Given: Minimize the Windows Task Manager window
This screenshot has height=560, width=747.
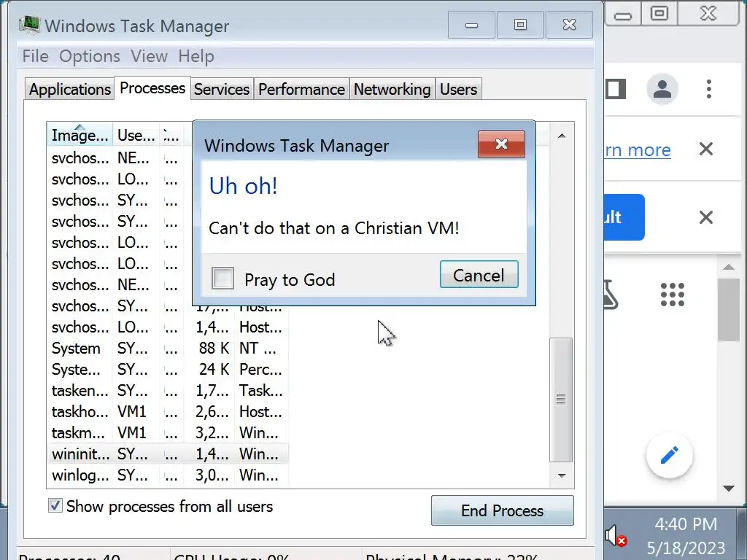Looking at the screenshot, I should 471,25.
